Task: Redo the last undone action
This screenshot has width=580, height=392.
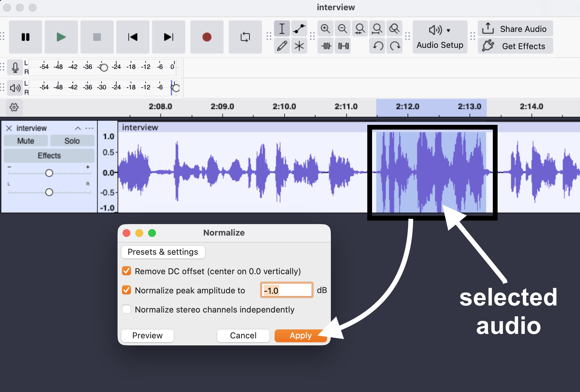Action: coord(395,46)
